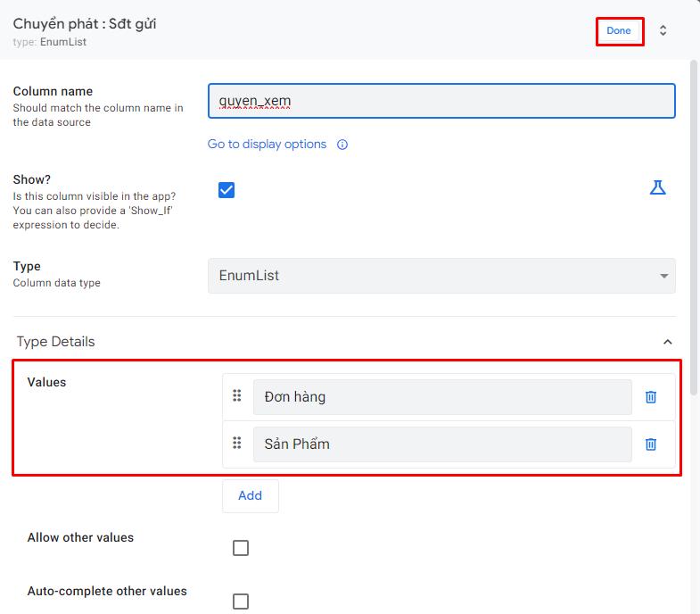Edit the Column name input field
Viewport: 700px width, 614px height.
click(441, 101)
